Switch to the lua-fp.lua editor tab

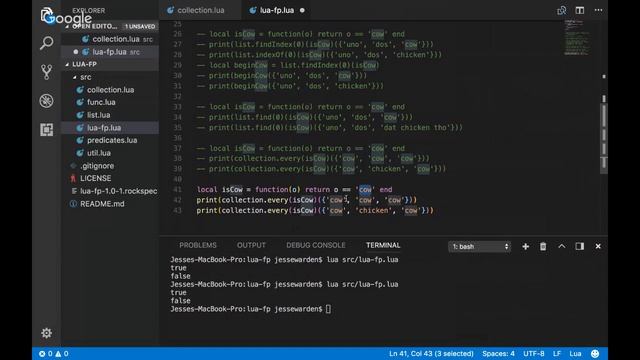[277, 11]
